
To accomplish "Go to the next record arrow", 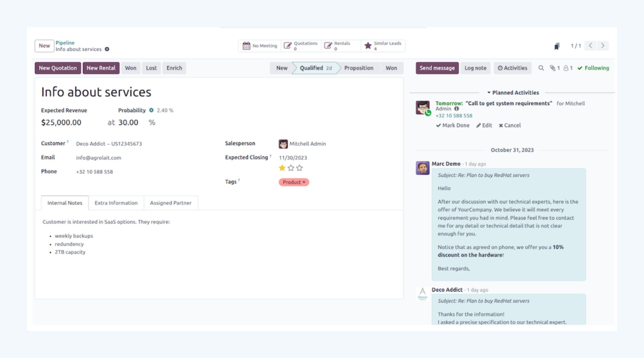I will 603,46.
